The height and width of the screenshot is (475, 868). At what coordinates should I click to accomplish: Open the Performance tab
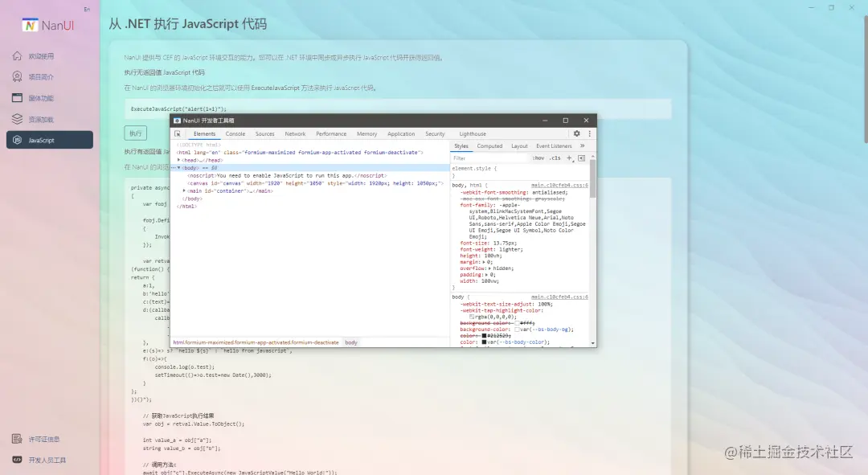pos(331,134)
